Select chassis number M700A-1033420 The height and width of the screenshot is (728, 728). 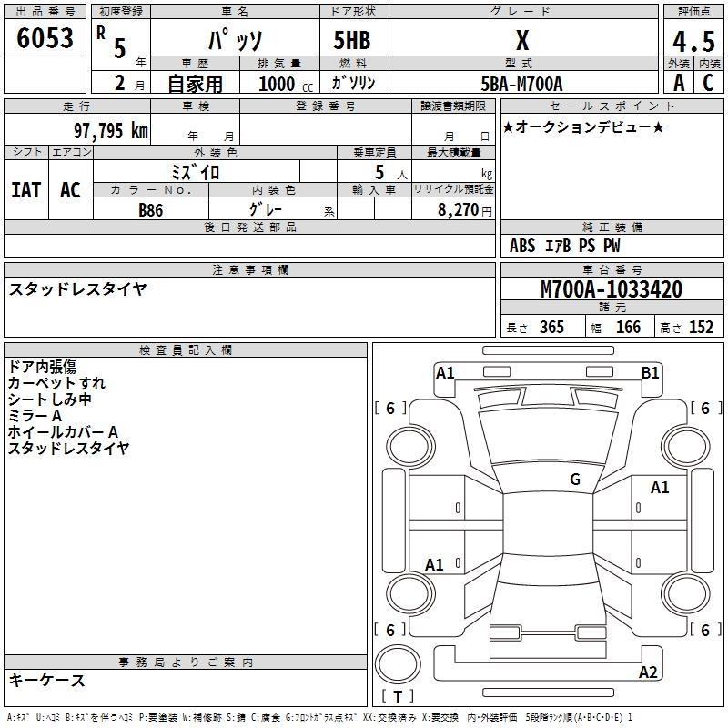pos(611,289)
